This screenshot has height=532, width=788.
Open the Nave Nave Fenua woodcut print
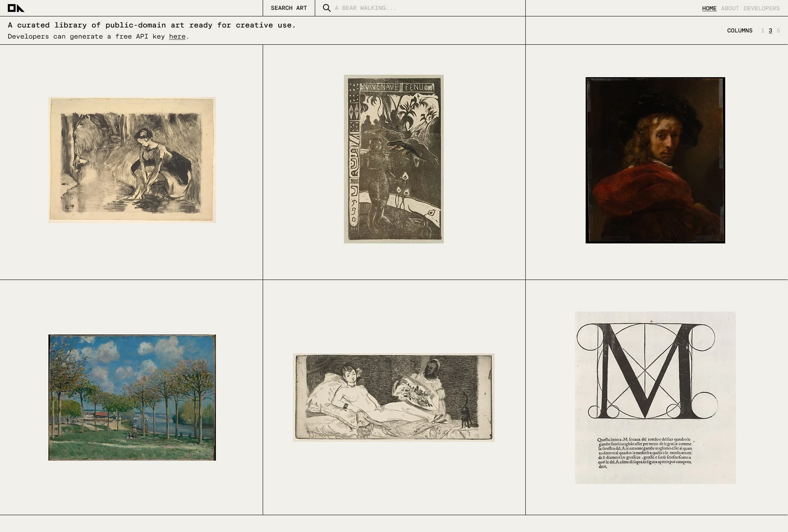pyautogui.click(x=393, y=158)
